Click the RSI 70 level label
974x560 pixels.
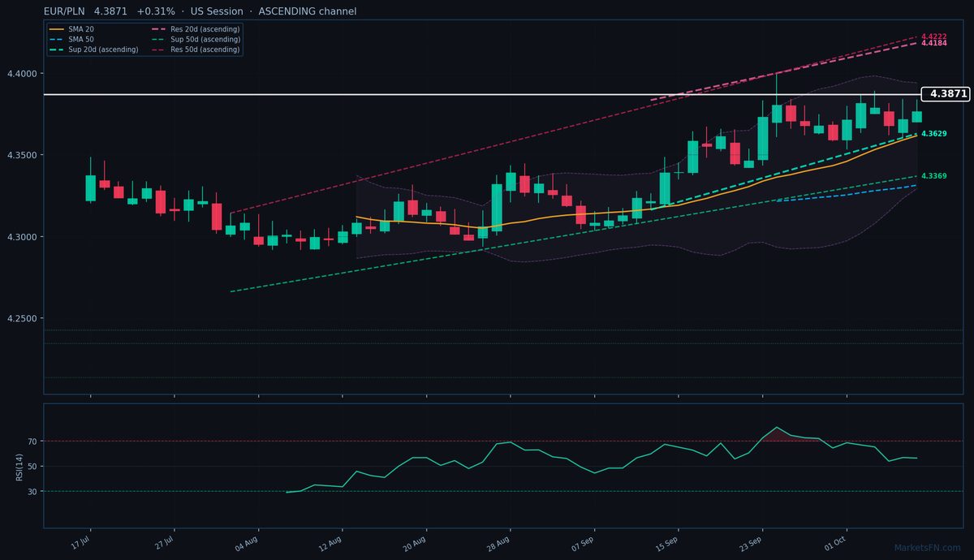[x=33, y=442]
